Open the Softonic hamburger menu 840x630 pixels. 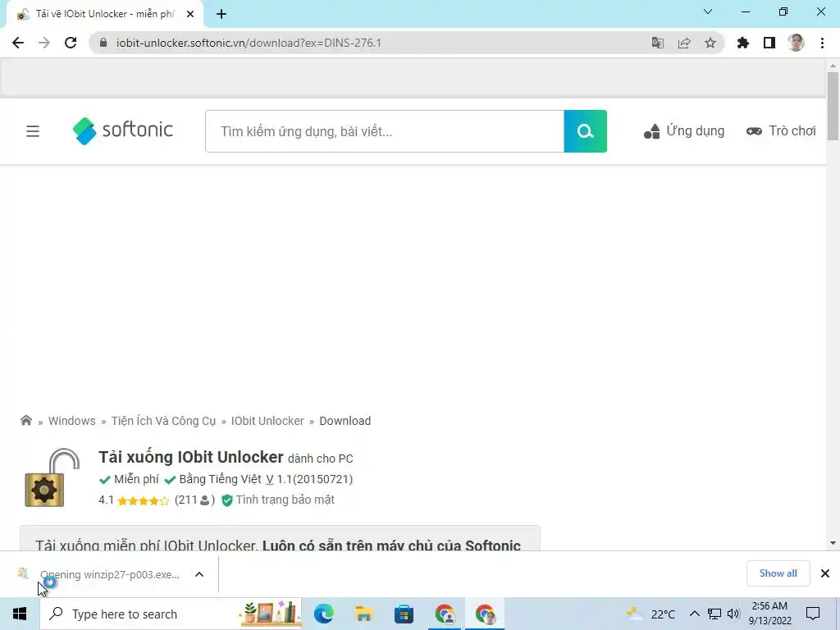(x=33, y=131)
